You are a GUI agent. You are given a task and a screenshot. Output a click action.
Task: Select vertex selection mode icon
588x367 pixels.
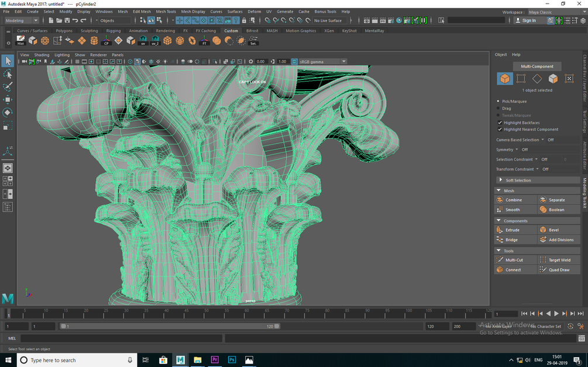pyautogui.click(x=521, y=78)
